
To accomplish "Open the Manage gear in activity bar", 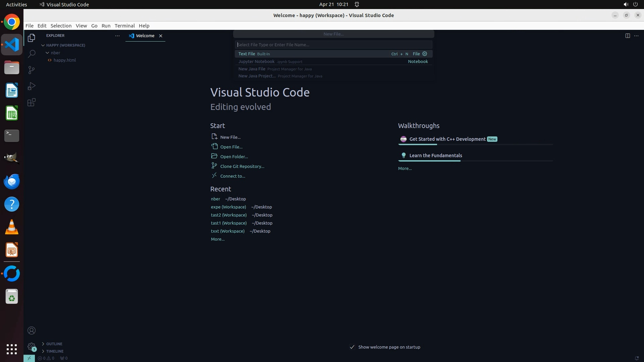I will tap(32, 346).
